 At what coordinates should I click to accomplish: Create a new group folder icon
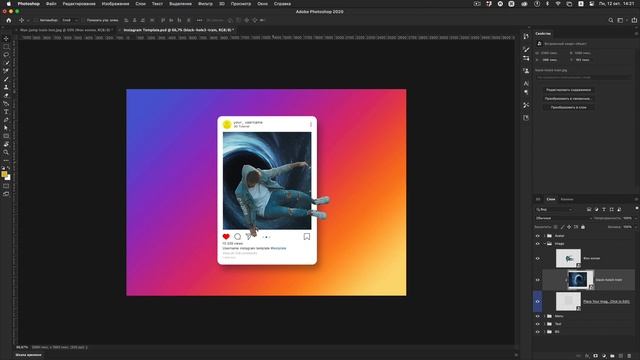tap(612, 356)
